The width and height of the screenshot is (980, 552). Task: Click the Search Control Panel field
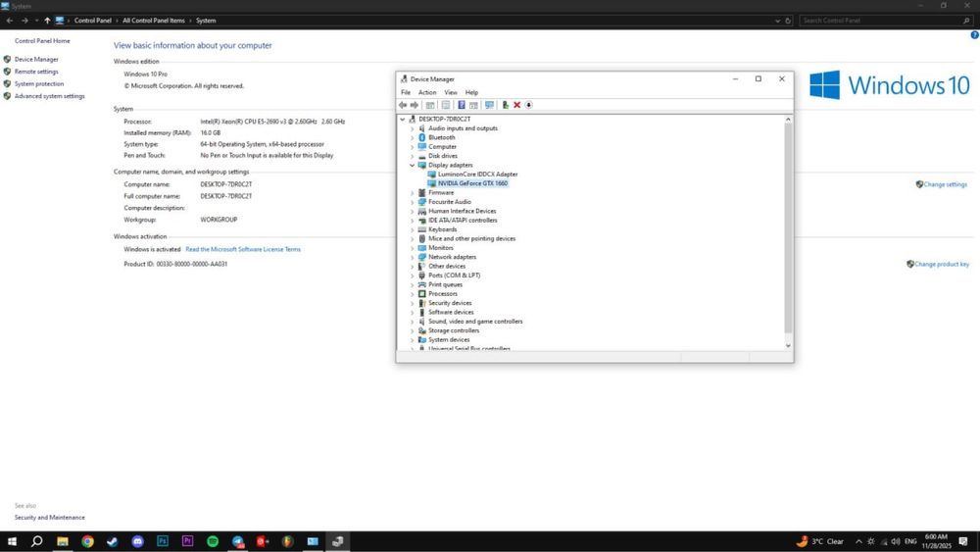[x=882, y=20]
